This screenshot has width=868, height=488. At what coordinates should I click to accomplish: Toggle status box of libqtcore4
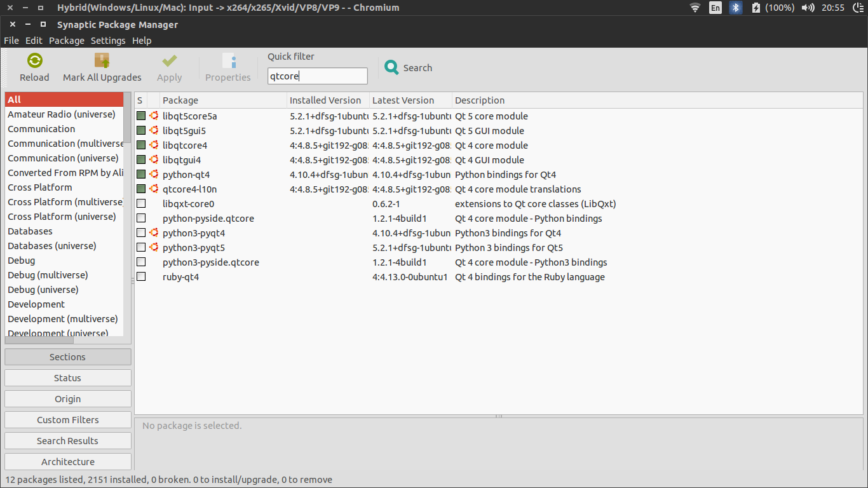coord(141,146)
